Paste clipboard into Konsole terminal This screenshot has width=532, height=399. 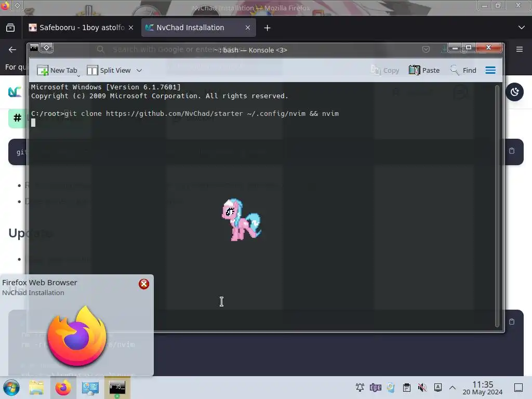coord(424,70)
